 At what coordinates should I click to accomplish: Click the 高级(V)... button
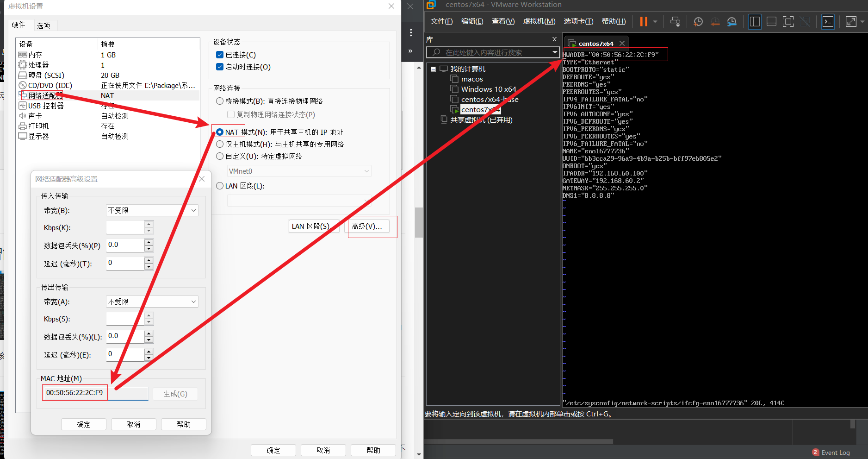pyautogui.click(x=366, y=226)
